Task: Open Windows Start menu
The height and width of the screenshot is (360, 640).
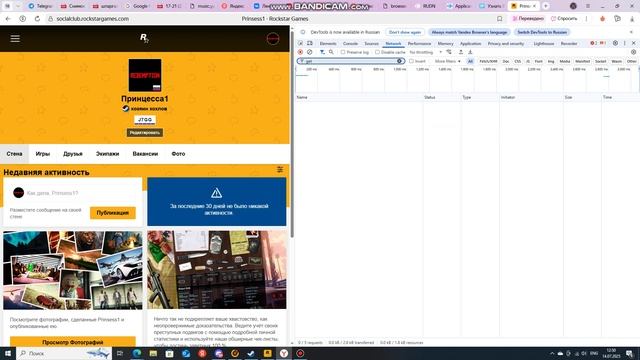Action: (x=8, y=353)
